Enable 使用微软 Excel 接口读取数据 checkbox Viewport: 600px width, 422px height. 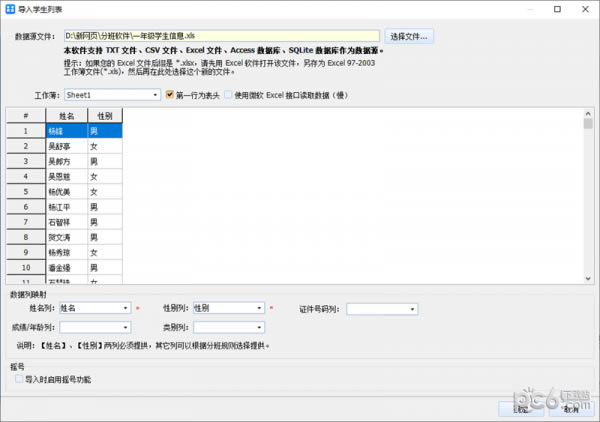[x=229, y=95]
